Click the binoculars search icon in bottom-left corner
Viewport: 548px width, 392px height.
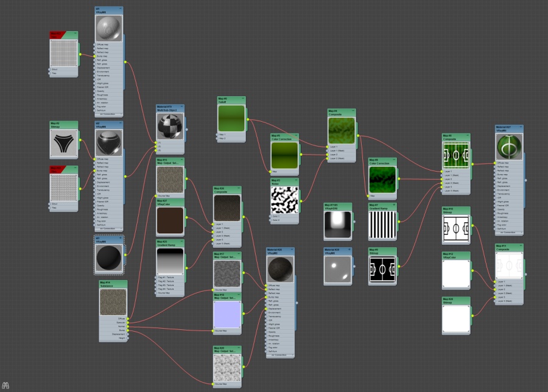coord(5,386)
